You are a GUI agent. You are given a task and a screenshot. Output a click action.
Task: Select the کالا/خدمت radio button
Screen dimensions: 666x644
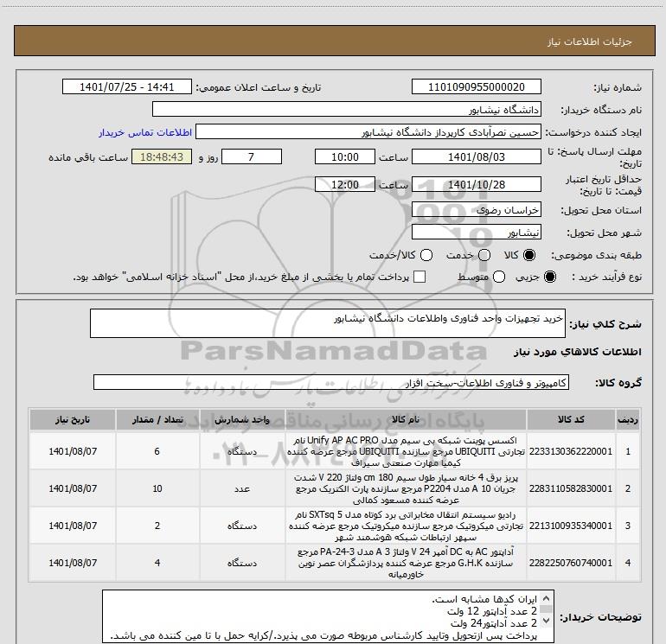[426, 255]
